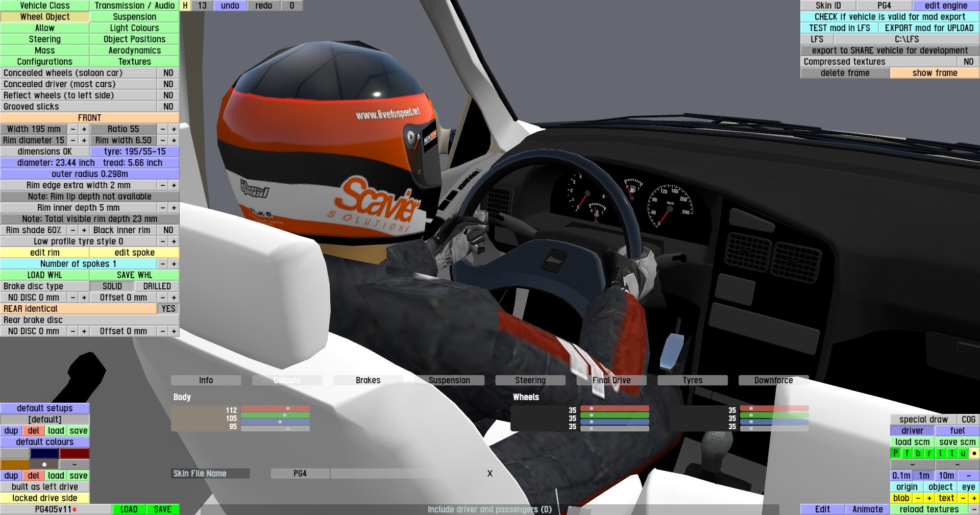
Task: Increase the Rim shade percentage
Action: 84,230
